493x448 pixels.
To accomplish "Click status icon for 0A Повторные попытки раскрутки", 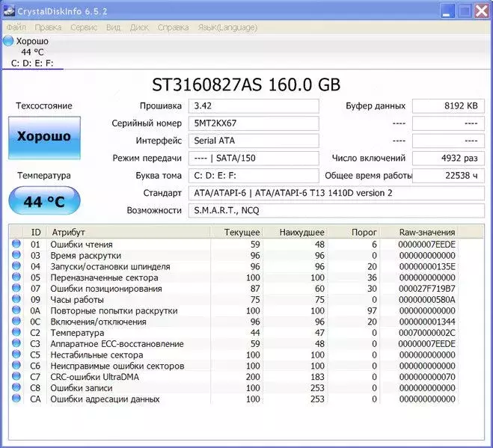I will click(x=16, y=310).
